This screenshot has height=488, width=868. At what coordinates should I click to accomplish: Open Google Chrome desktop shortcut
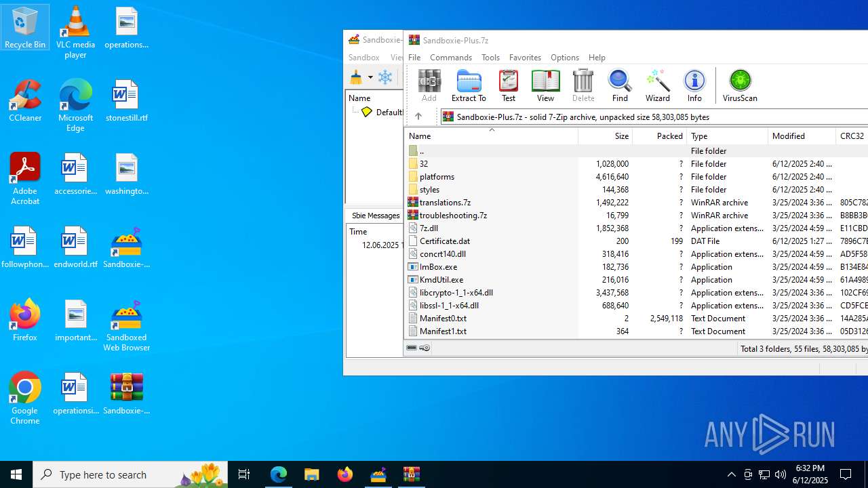[x=25, y=399]
